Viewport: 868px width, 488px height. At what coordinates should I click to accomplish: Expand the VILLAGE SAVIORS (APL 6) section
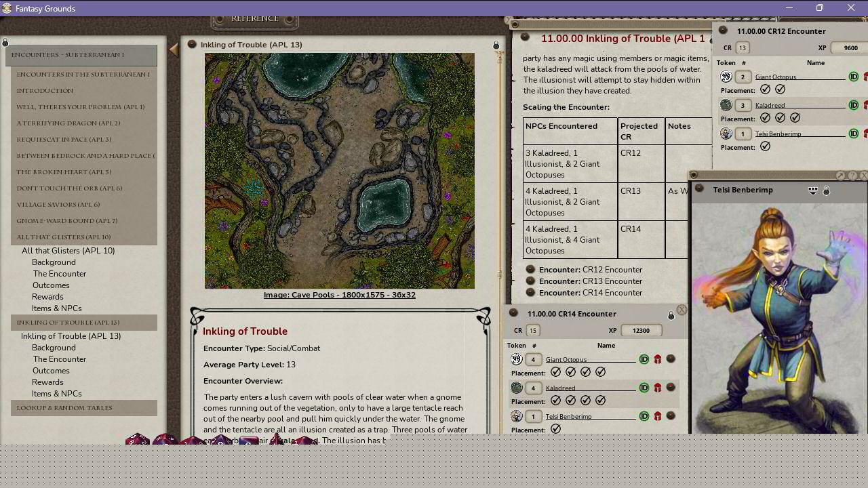click(84, 204)
